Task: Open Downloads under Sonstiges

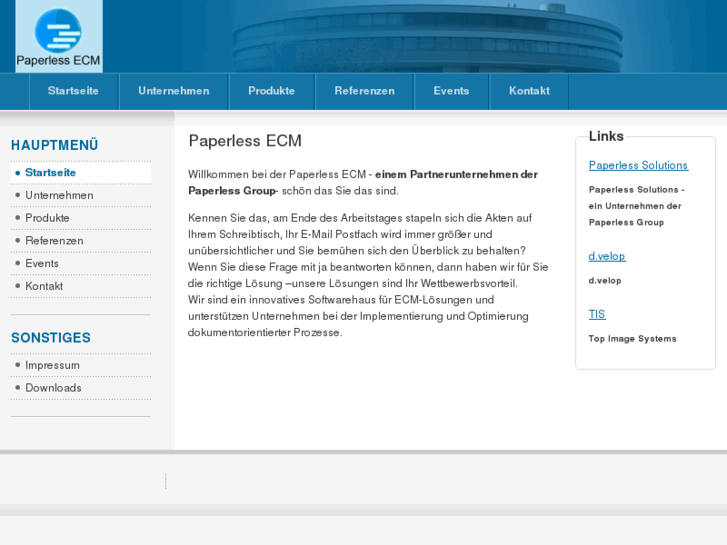Action: [x=81, y=388]
